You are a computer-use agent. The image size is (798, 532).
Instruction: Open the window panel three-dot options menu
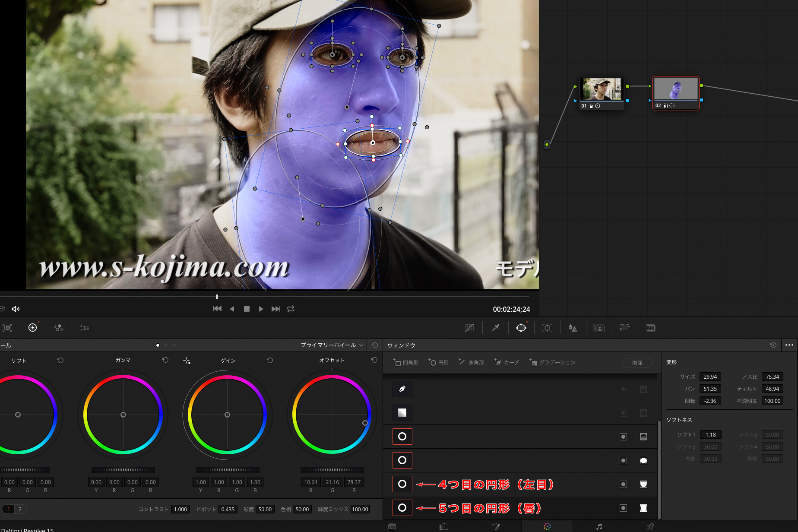(x=789, y=345)
